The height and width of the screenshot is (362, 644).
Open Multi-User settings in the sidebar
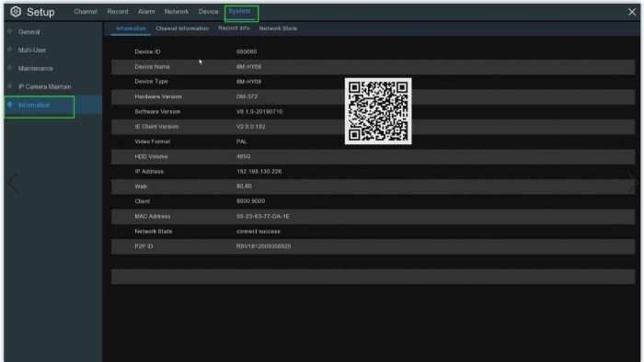[x=32, y=50]
